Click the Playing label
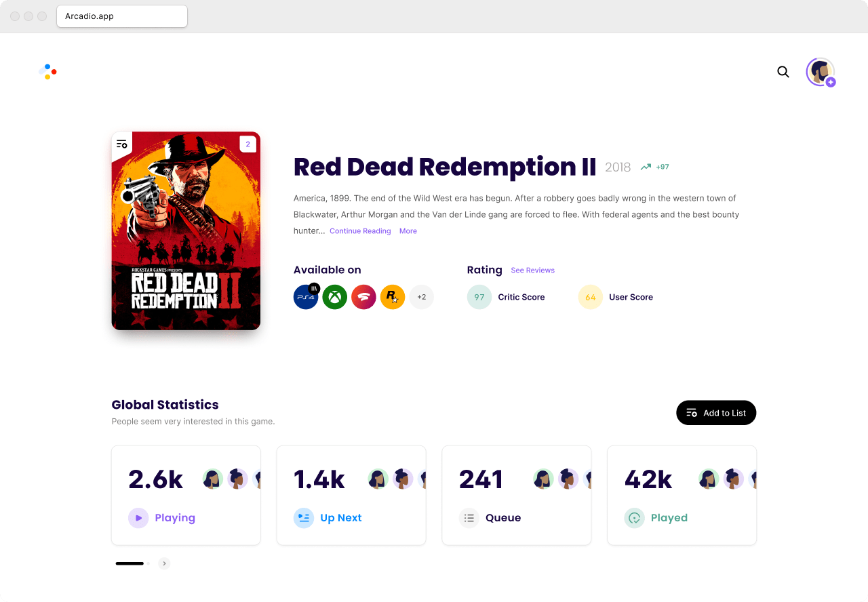The height and width of the screenshot is (602, 868). (175, 518)
